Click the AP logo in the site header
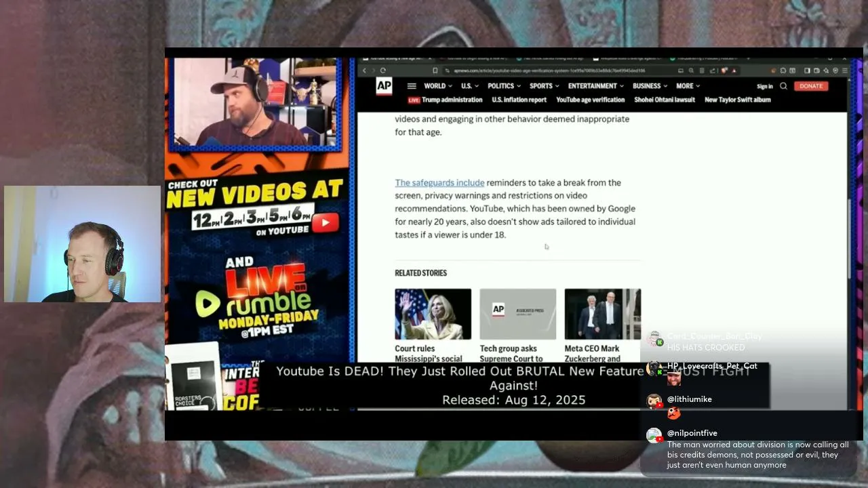Viewport: 868px width, 488px height. click(384, 86)
